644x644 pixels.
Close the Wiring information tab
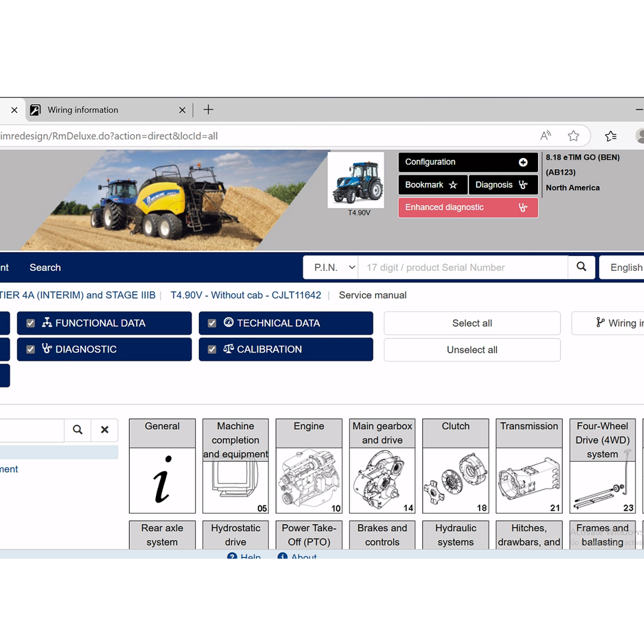pos(182,110)
